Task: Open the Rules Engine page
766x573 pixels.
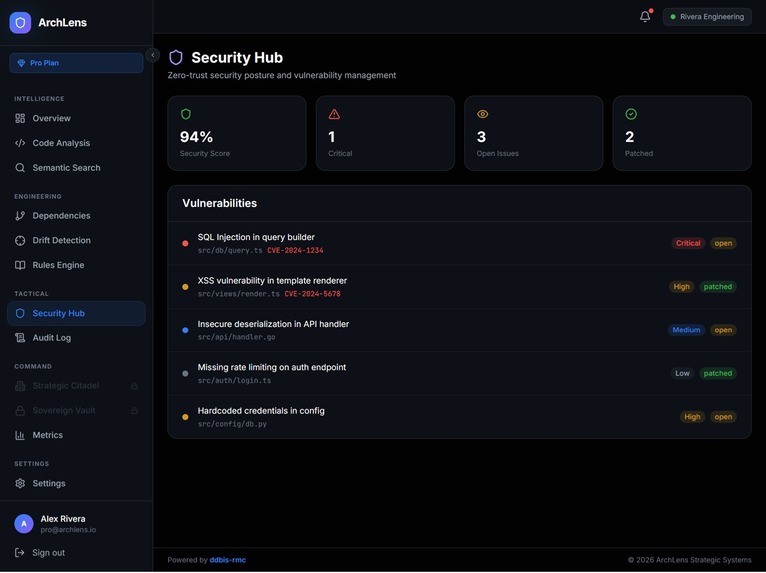Action: 76,265
